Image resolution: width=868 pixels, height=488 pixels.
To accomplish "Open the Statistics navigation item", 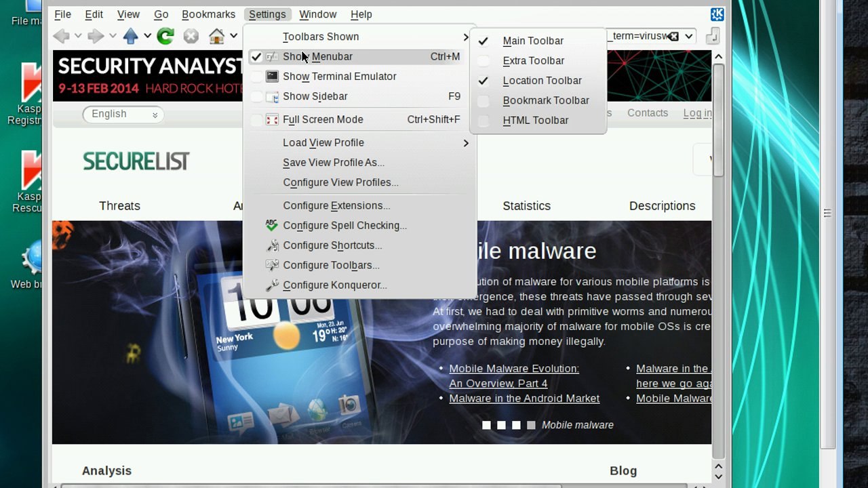I will point(526,206).
